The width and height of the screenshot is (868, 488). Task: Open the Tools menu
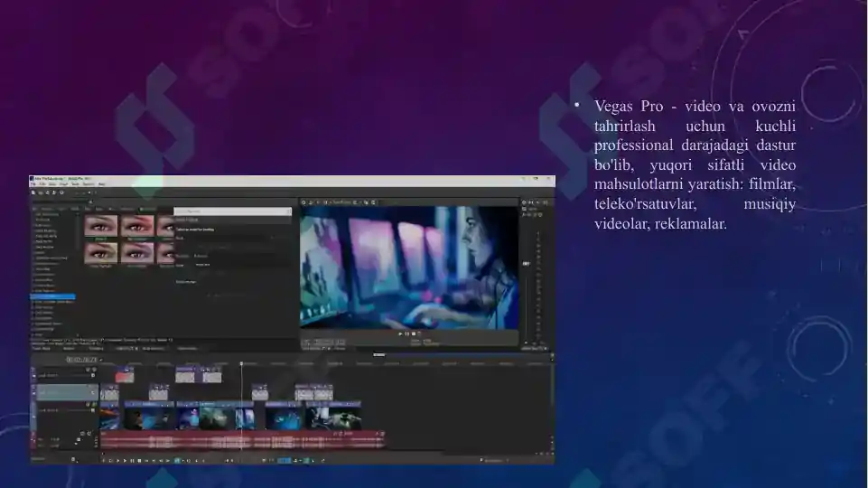pos(75,183)
